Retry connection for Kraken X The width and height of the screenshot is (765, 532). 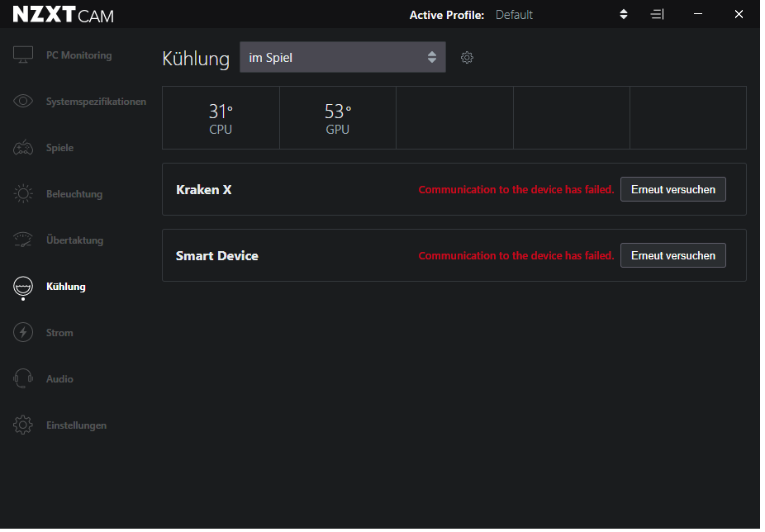click(672, 189)
